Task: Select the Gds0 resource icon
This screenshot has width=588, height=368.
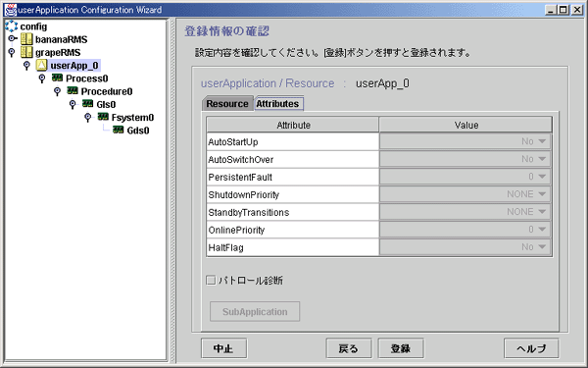Action: point(119,130)
